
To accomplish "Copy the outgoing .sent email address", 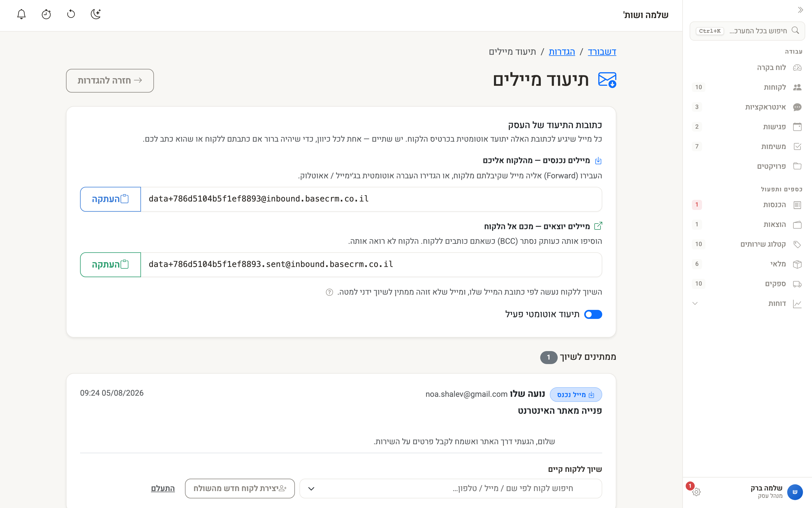I will point(111,265).
